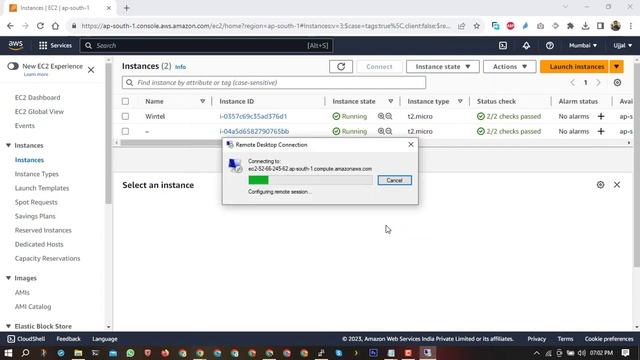This screenshot has height=360, width=640.
Task: Open browser extensions puzzle icon
Action: click(570, 26)
